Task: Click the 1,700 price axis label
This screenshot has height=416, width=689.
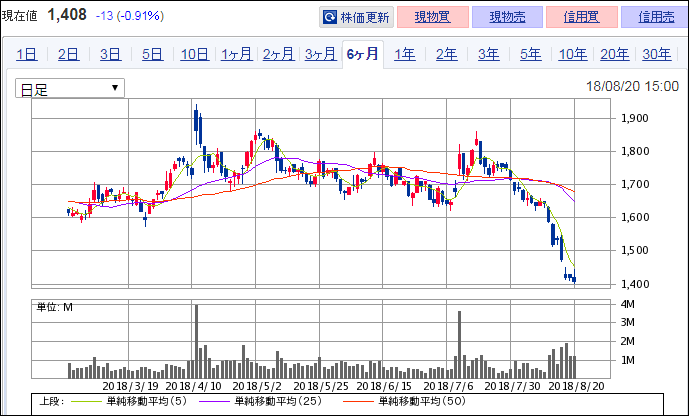Action: (635, 184)
